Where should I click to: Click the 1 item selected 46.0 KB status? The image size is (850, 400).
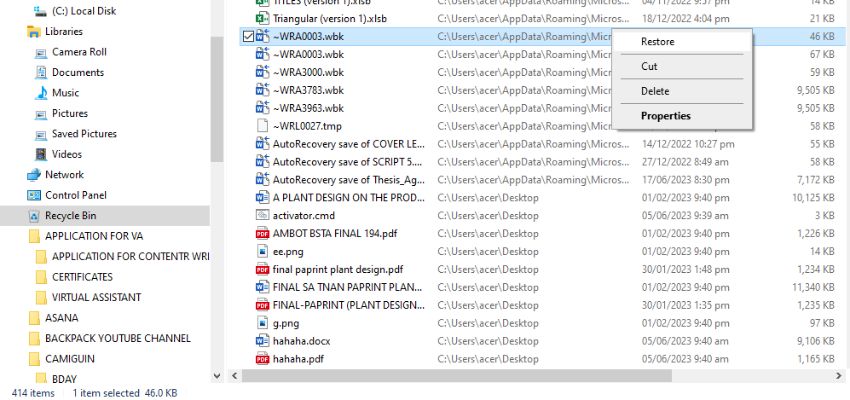click(x=124, y=393)
